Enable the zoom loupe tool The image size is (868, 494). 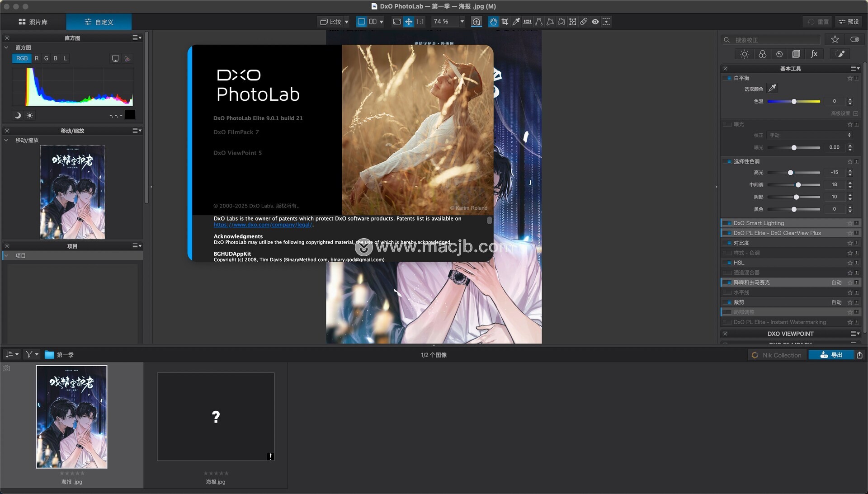tap(476, 22)
